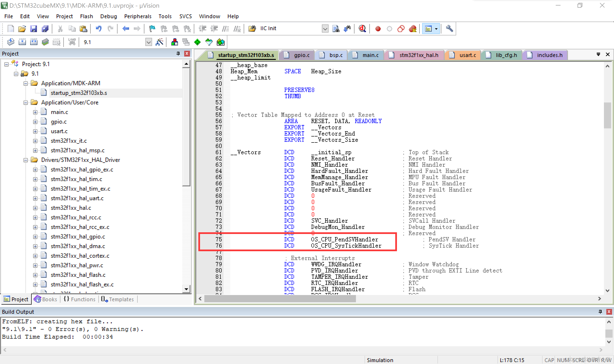Viewport: 614px width, 364px height.
Task: Open the target selection dropdown showing 9.1
Action: coord(148,42)
